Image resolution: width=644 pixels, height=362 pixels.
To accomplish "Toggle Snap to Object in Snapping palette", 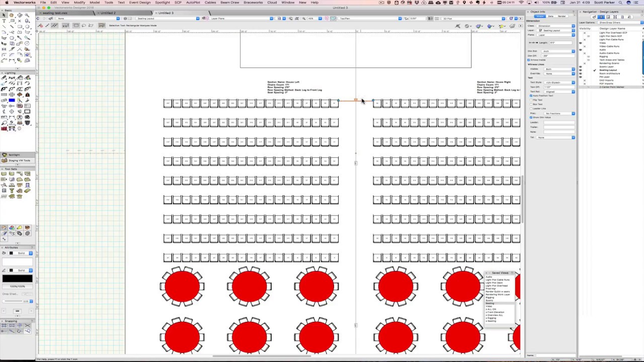I will [x=12, y=325].
